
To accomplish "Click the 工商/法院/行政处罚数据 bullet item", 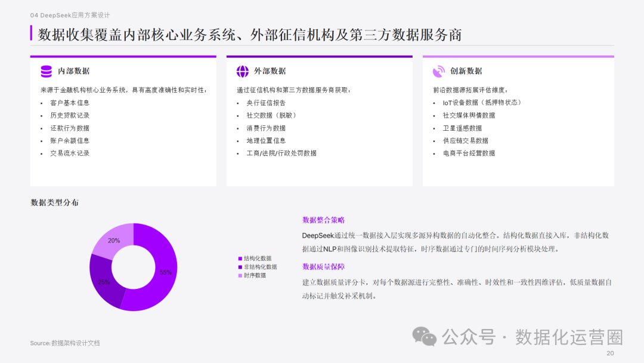I will coord(281,153).
